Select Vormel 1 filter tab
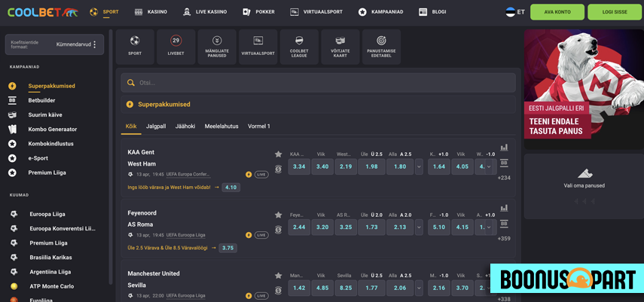This screenshot has height=302, width=644. pos(259,126)
